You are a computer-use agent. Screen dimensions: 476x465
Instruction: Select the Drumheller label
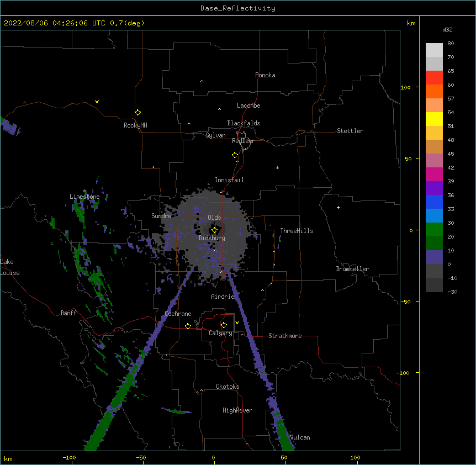[352, 269]
